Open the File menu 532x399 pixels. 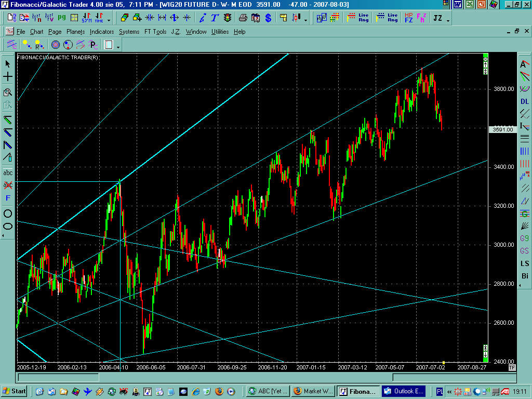(x=21, y=32)
